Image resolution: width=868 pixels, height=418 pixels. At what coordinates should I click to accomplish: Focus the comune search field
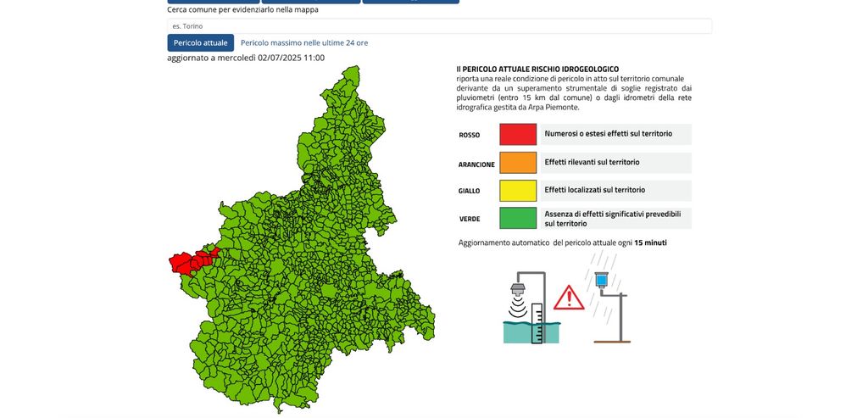(x=439, y=26)
